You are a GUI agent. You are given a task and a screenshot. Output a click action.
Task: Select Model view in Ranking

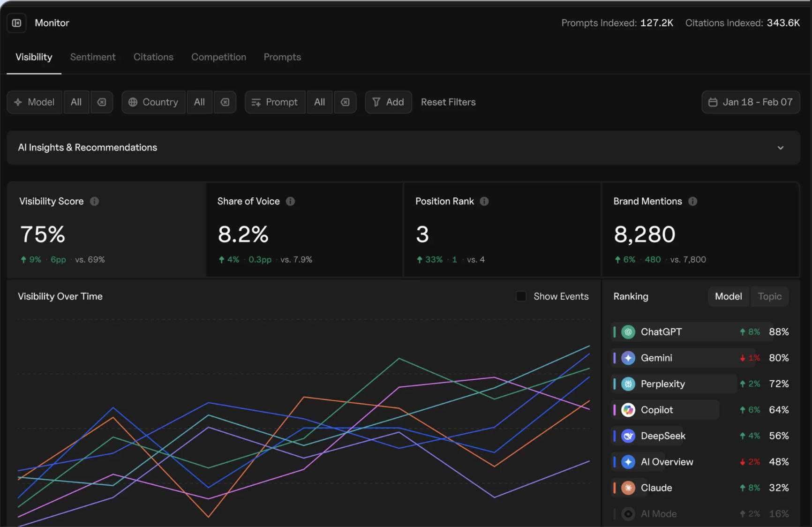[729, 296]
